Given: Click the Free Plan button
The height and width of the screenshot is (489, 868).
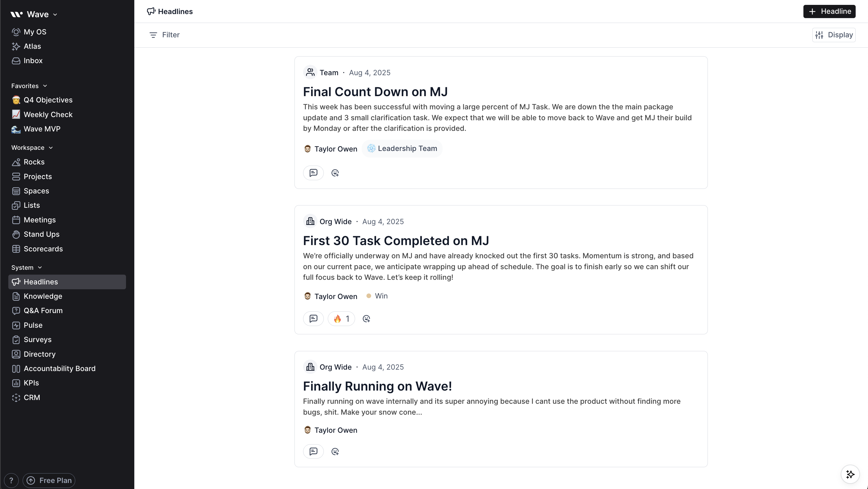Looking at the screenshot, I should coord(49,480).
